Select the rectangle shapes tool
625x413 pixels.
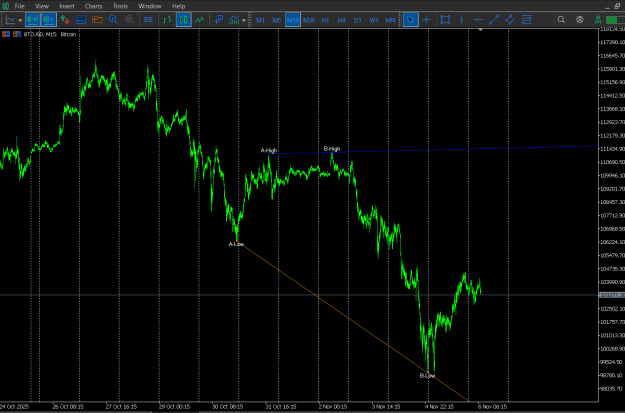tap(445, 20)
